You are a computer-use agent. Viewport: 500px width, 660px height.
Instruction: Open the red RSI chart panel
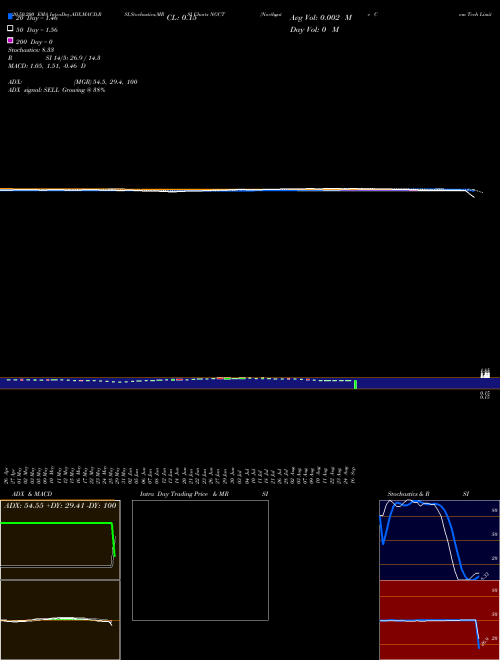pos(439,620)
